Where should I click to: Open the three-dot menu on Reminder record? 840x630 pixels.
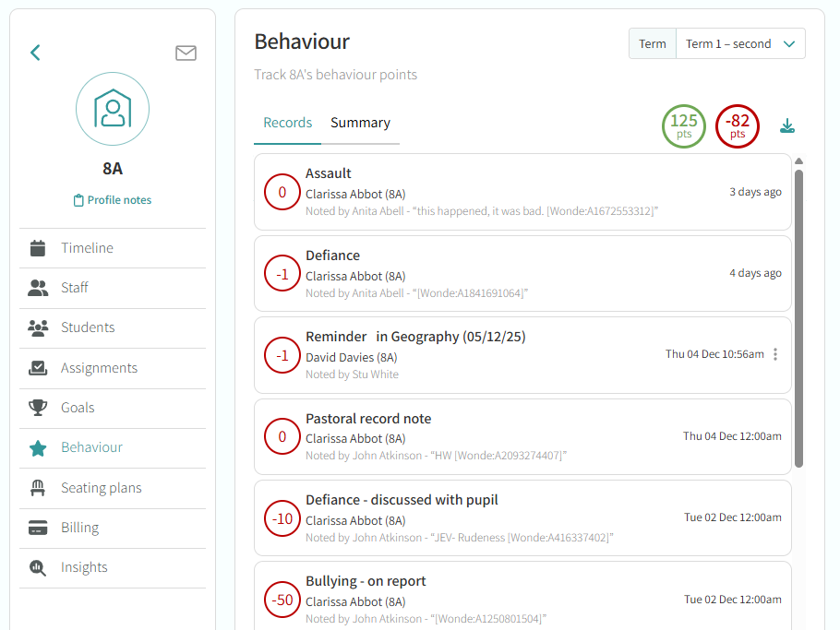(x=775, y=354)
